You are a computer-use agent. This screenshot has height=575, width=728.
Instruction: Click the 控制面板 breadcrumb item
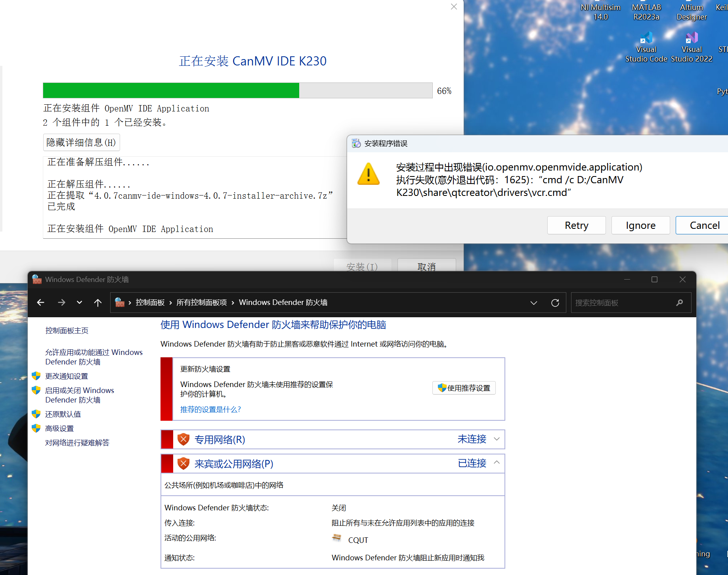point(150,303)
